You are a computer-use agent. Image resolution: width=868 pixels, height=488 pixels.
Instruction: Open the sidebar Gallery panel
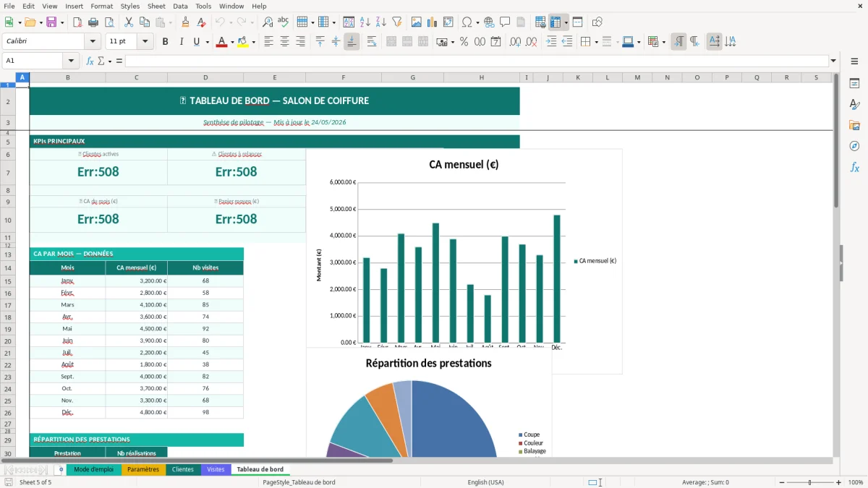point(854,126)
